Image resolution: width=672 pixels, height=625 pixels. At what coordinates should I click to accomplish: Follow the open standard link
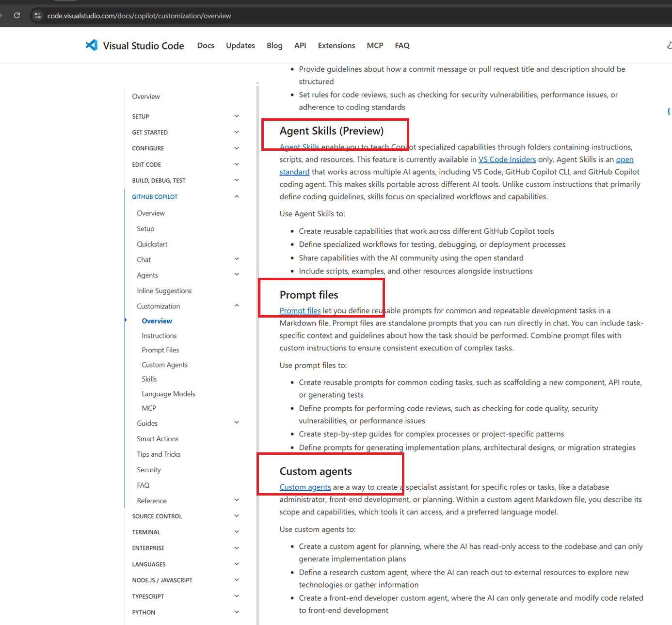pos(624,160)
